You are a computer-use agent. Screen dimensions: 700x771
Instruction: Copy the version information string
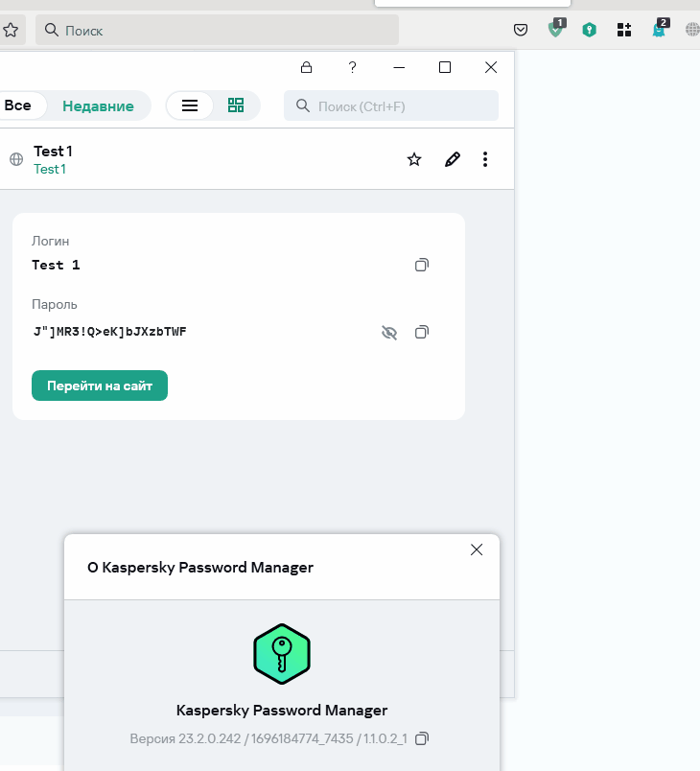(421, 738)
